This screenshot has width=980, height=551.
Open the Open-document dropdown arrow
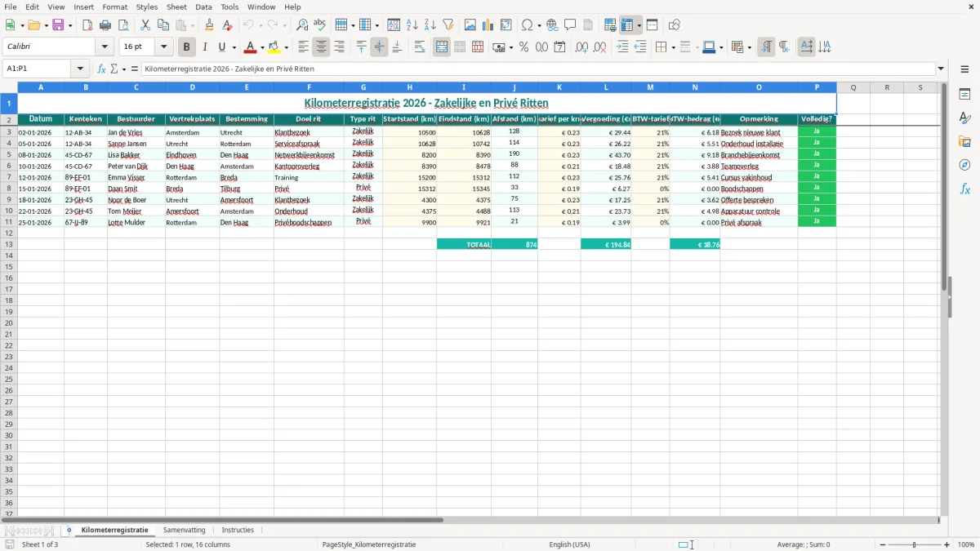(x=46, y=25)
